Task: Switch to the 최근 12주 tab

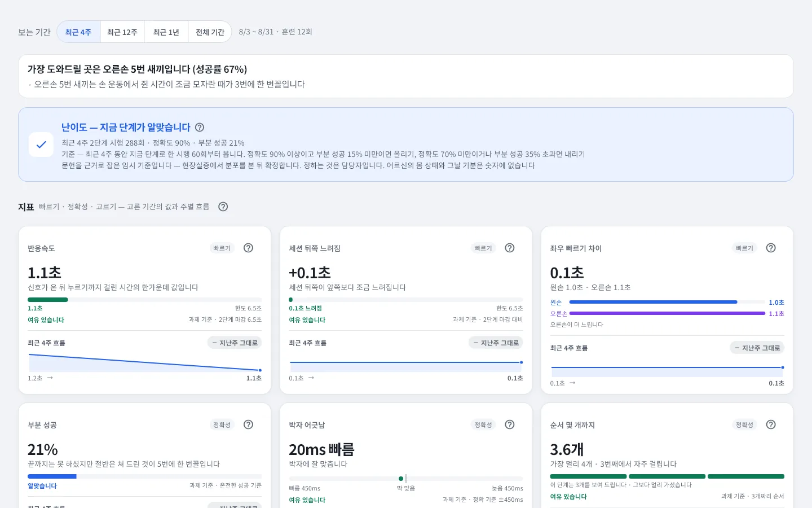Action: click(122, 32)
